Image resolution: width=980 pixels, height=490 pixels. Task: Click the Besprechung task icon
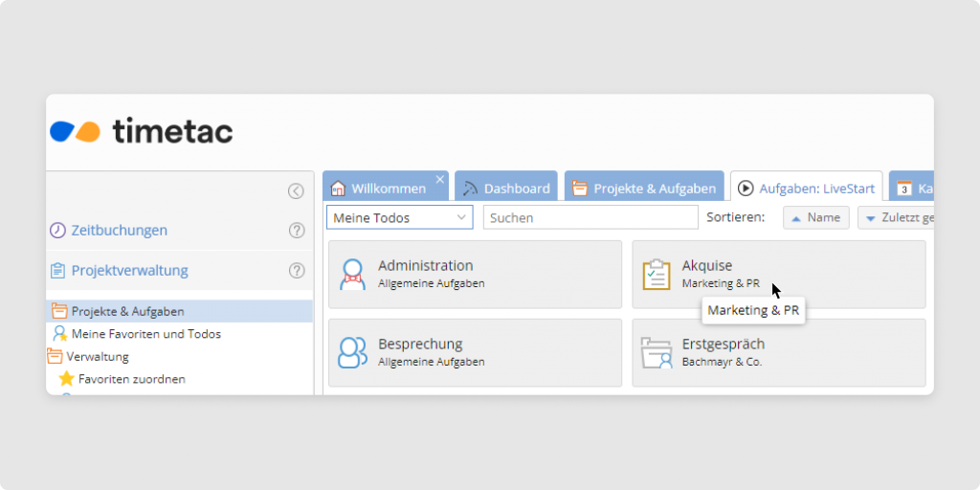(x=353, y=352)
